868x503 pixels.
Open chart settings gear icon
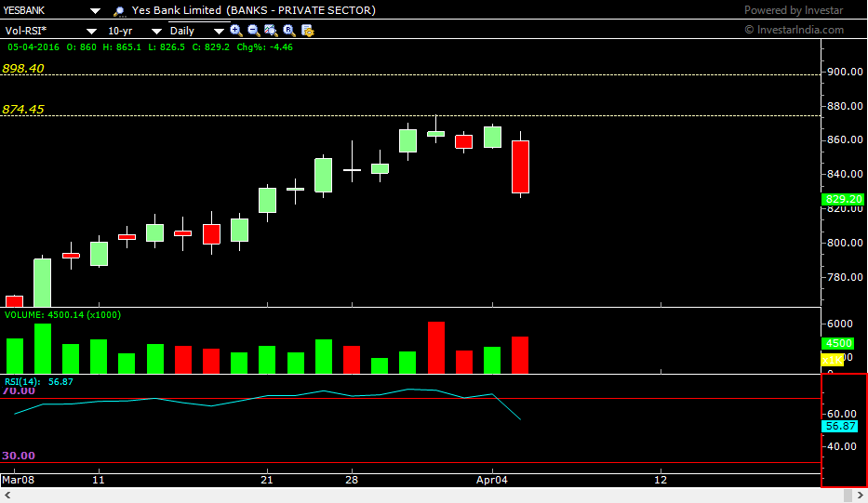click(x=307, y=31)
